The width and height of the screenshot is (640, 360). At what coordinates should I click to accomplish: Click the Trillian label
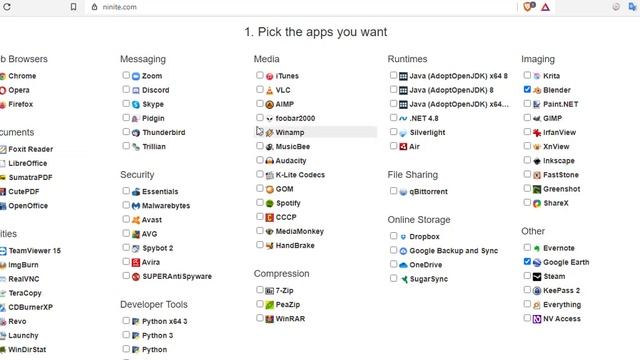[x=154, y=147]
